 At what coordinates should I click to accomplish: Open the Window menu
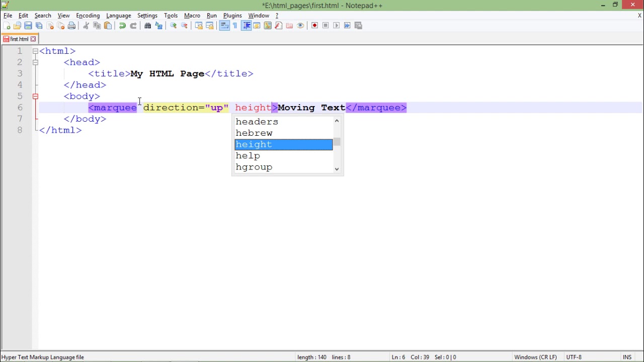[x=259, y=16]
